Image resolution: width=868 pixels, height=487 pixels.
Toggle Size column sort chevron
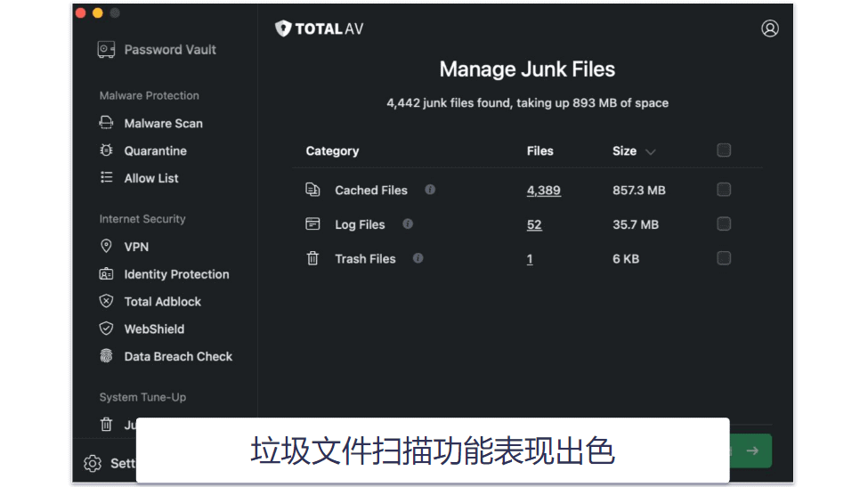coord(651,151)
